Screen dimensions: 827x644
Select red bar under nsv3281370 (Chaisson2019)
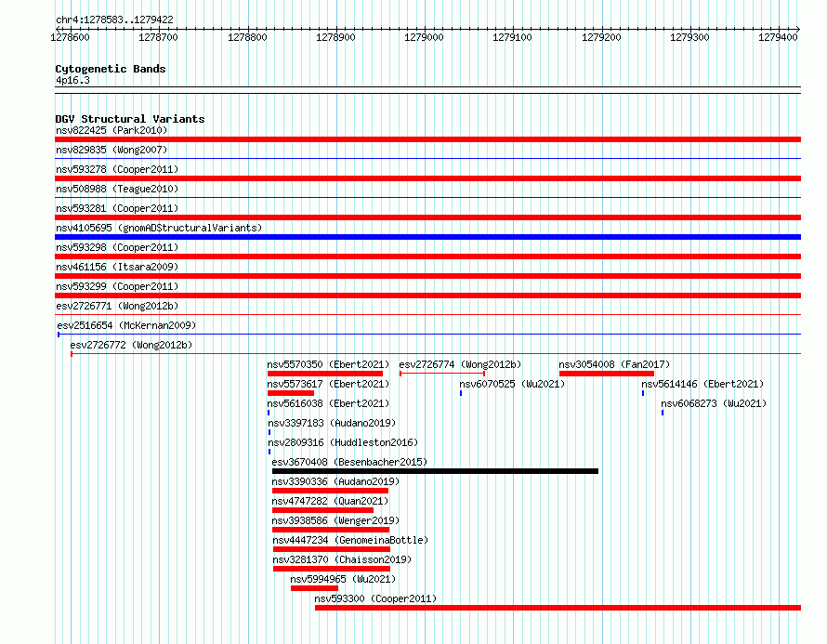tap(331, 569)
